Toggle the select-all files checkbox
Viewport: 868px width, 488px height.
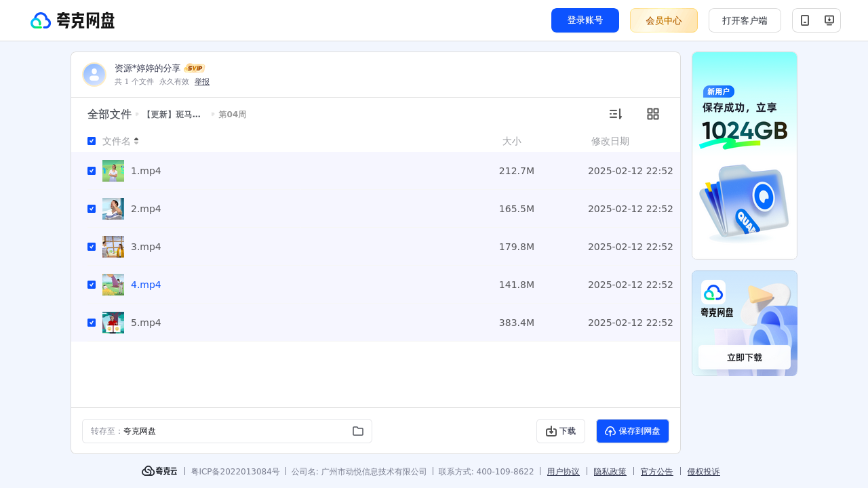92,141
